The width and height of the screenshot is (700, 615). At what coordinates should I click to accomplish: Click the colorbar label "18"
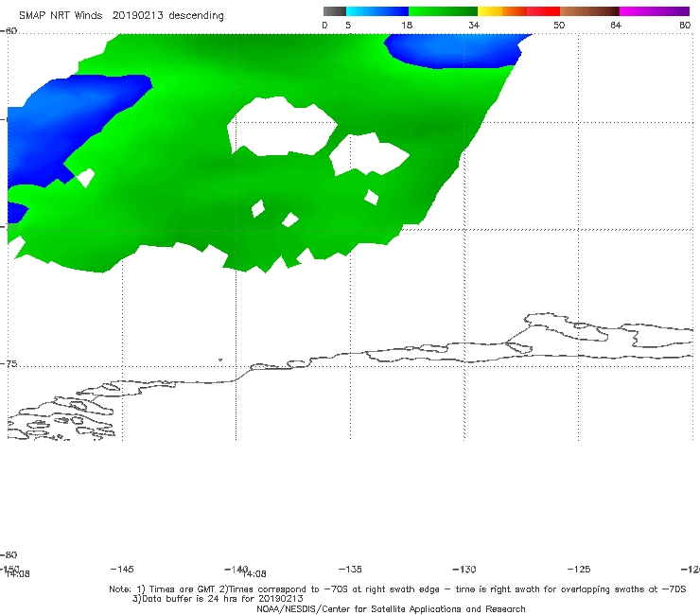pyautogui.click(x=407, y=25)
